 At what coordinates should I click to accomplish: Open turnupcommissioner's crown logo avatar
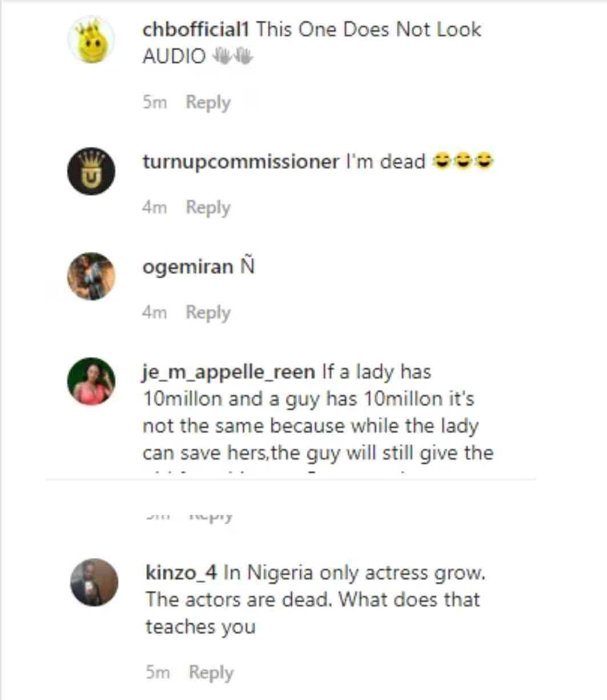pos(91,171)
